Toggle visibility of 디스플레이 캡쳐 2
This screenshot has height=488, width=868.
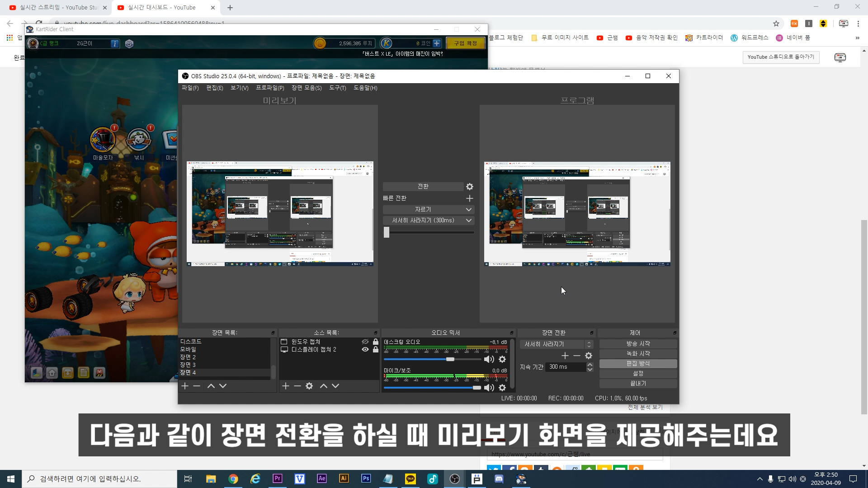(x=365, y=349)
